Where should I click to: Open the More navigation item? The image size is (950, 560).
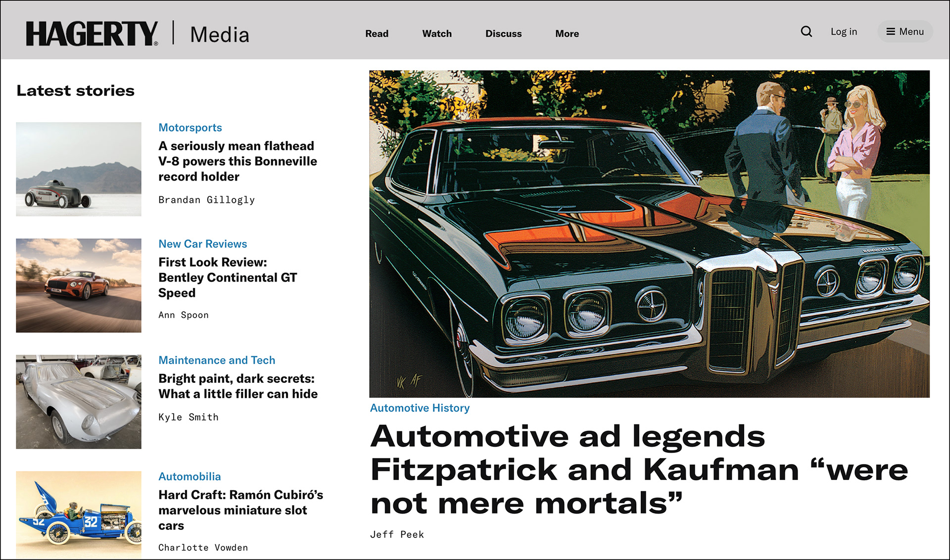click(567, 34)
